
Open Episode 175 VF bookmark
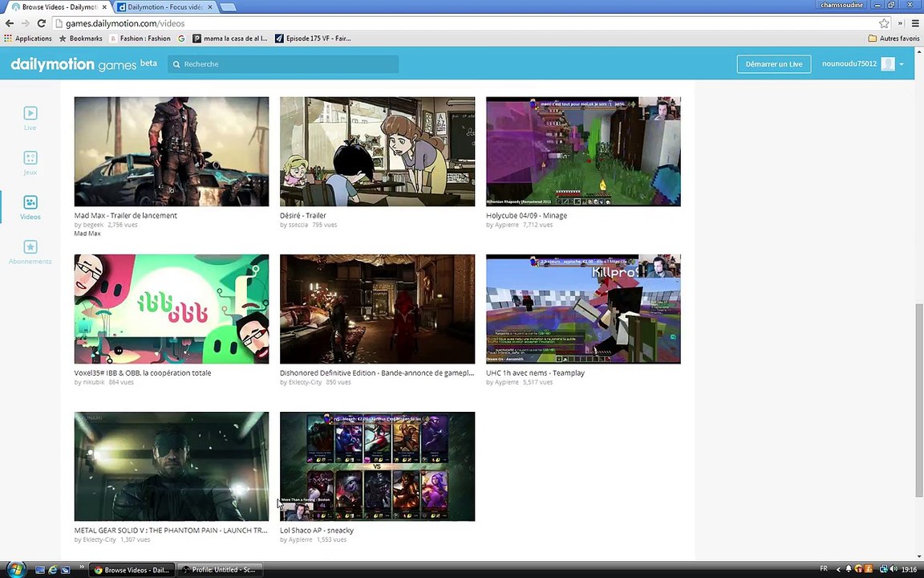pos(313,39)
